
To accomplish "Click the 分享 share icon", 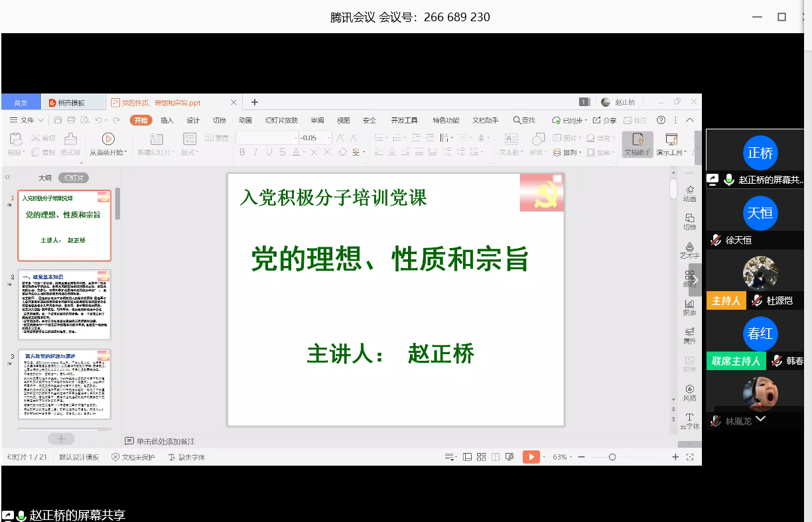I will click(596, 120).
